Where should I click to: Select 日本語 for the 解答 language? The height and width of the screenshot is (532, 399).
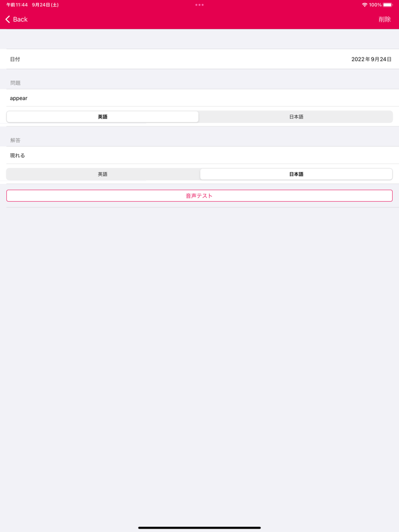tap(296, 174)
